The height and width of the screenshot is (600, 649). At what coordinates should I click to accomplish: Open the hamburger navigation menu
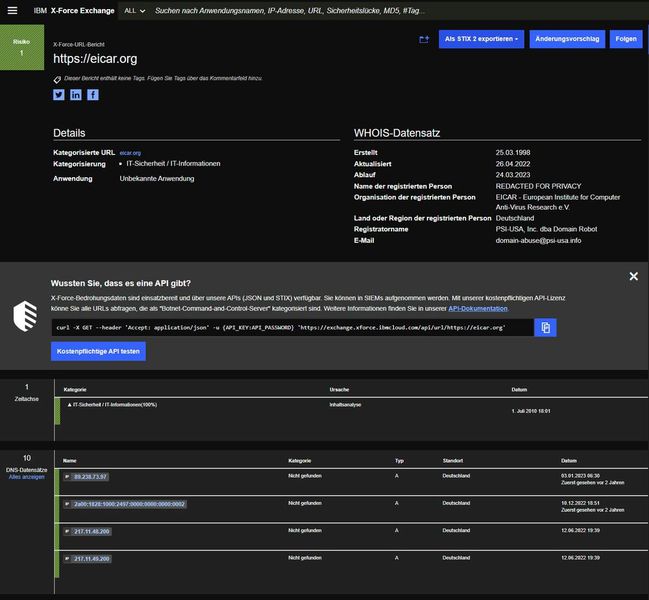[12, 10]
